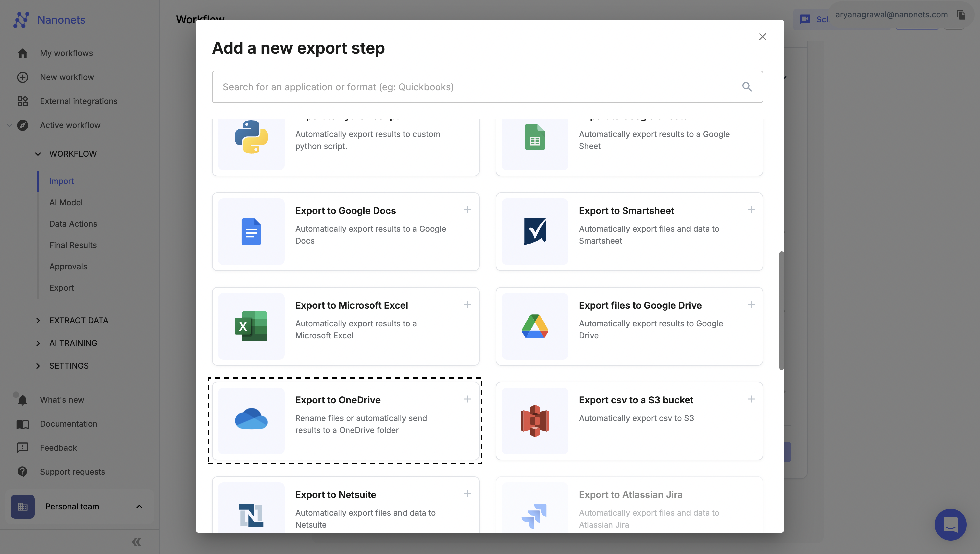Click the search magnifier icon
Viewport: 980px width, 554px height.
(x=747, y=87)
